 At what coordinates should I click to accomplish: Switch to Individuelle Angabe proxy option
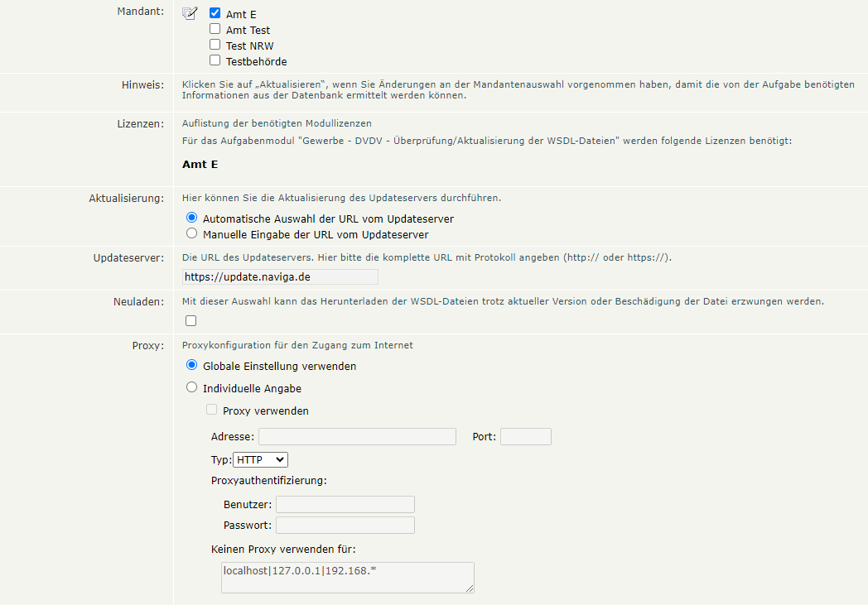pyautogui.click(x=192, y=387)
